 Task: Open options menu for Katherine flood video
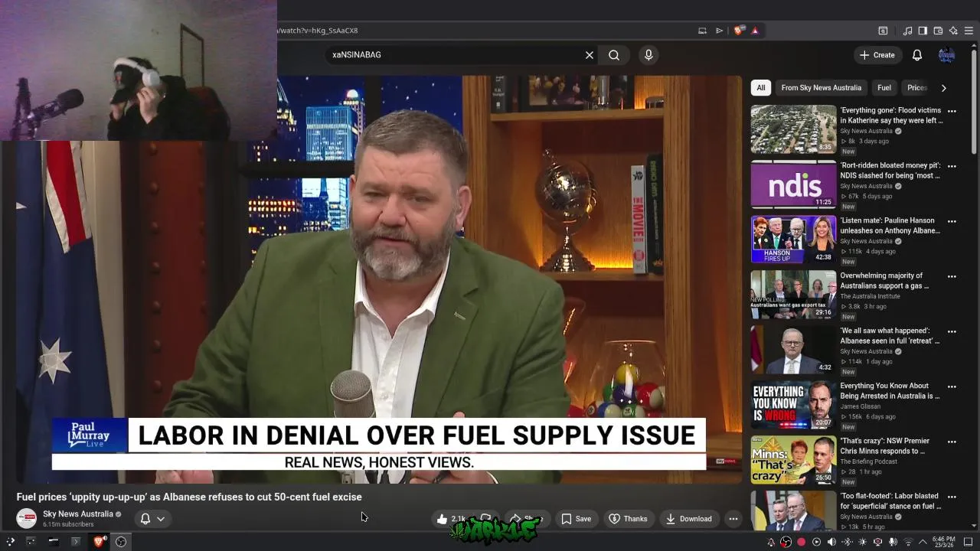point(952,111)
